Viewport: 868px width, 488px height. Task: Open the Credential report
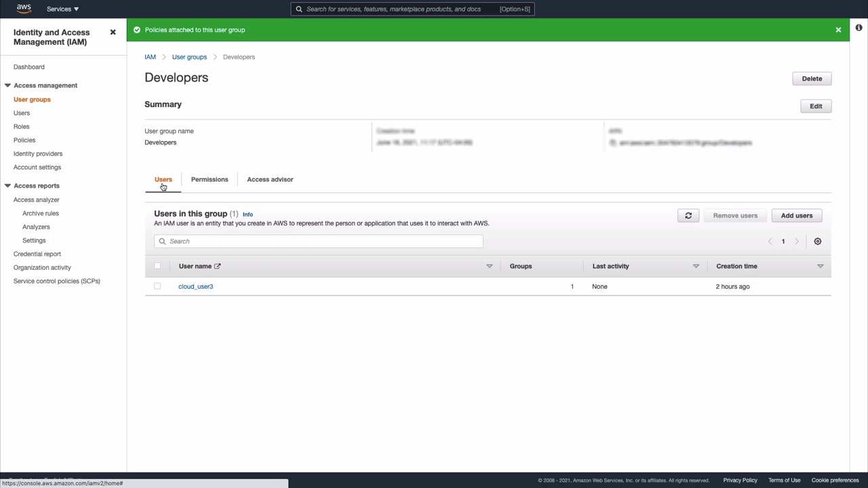pyautogui.click(x=37, y=254)
